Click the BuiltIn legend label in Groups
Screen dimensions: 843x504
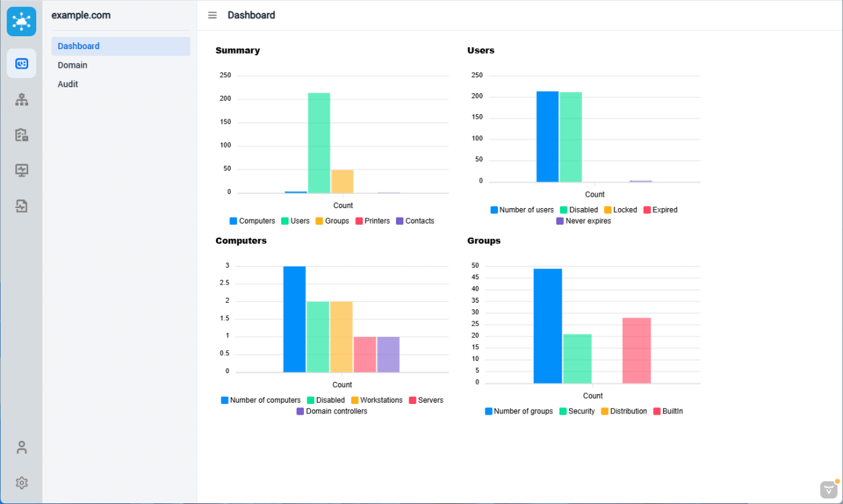click(672, 411)
